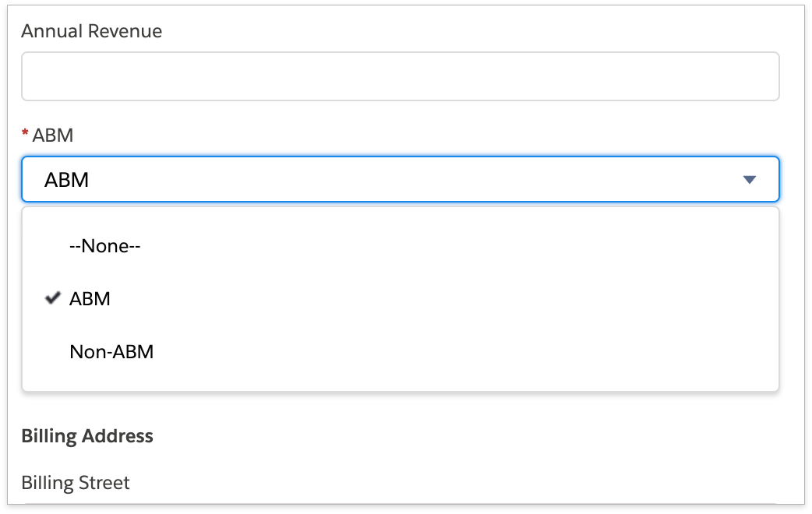
Task: Choose Non-ABM from the list
Action: [111, 352]
